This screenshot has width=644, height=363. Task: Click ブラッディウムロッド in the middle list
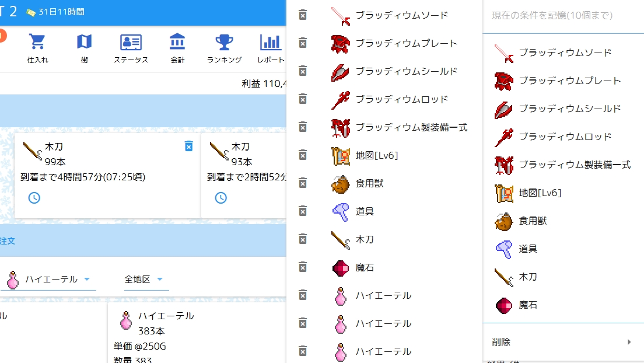[401, 99]
